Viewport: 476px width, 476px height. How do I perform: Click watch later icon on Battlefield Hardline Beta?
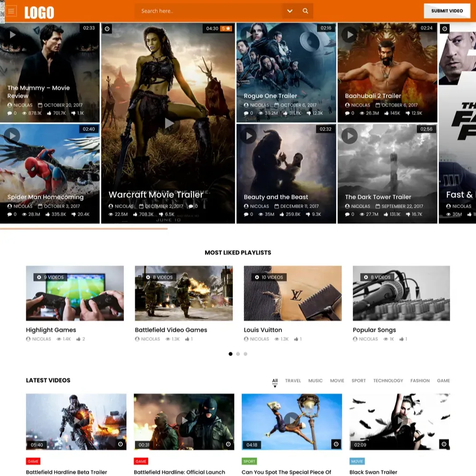tap(120, 444)
